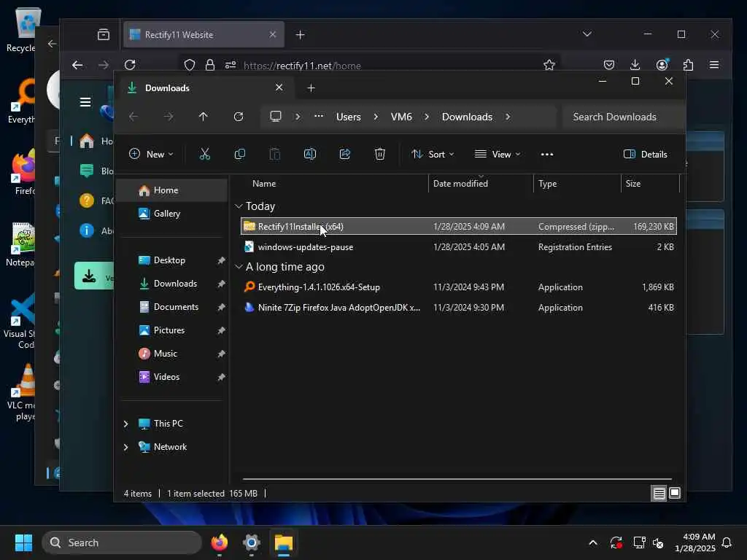
Task: Click Save to Pocket icon in Firefox
Action: click(609, 65)
